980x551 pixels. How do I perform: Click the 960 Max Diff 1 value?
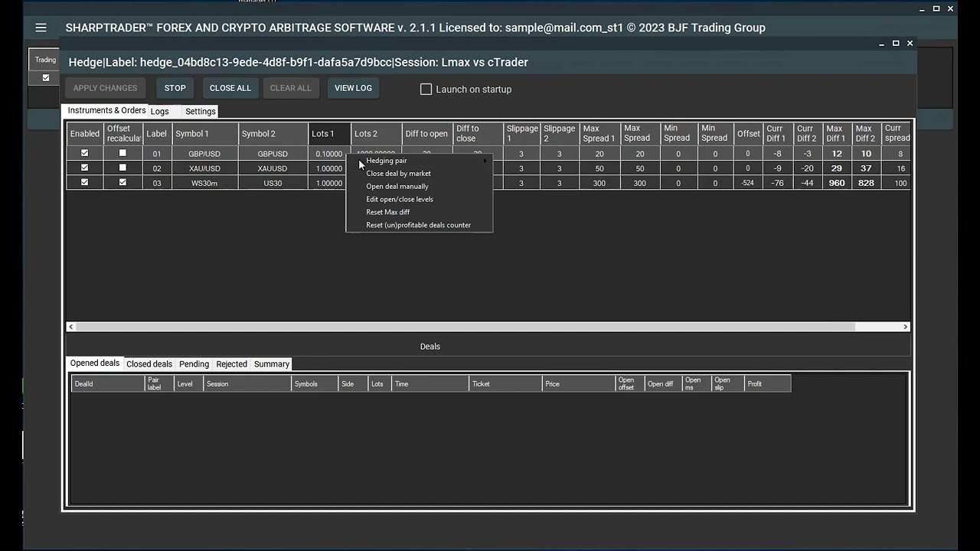pos(836,183)
